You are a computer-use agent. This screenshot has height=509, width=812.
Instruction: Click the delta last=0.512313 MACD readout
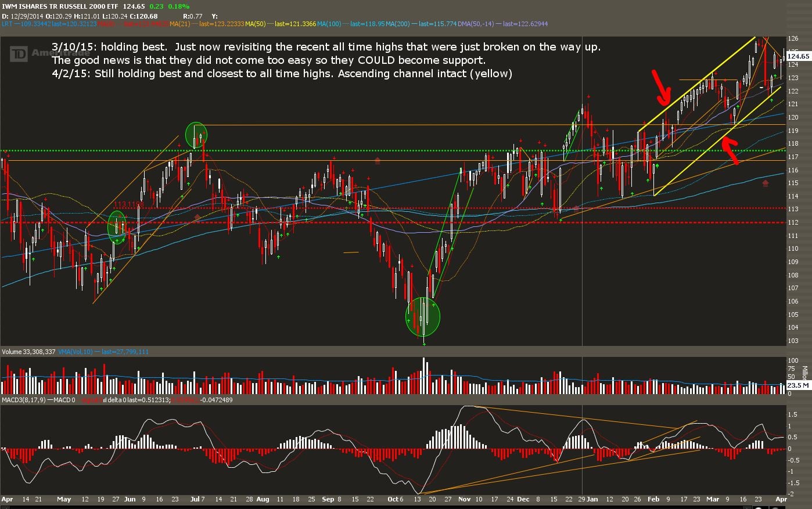[139, 400]
